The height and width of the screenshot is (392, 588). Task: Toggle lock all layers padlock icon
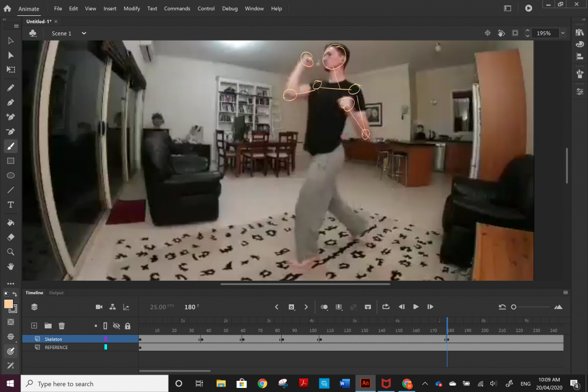click(128, 325)
